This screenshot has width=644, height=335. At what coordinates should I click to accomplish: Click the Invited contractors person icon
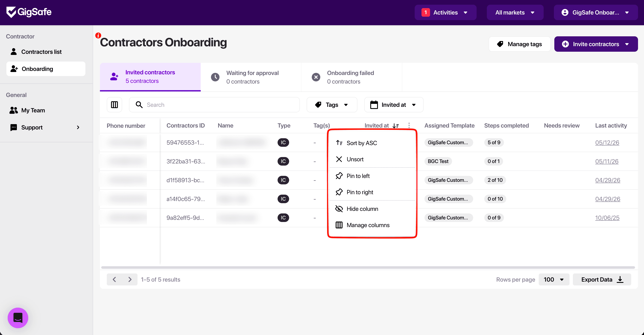tap(114, 76)
